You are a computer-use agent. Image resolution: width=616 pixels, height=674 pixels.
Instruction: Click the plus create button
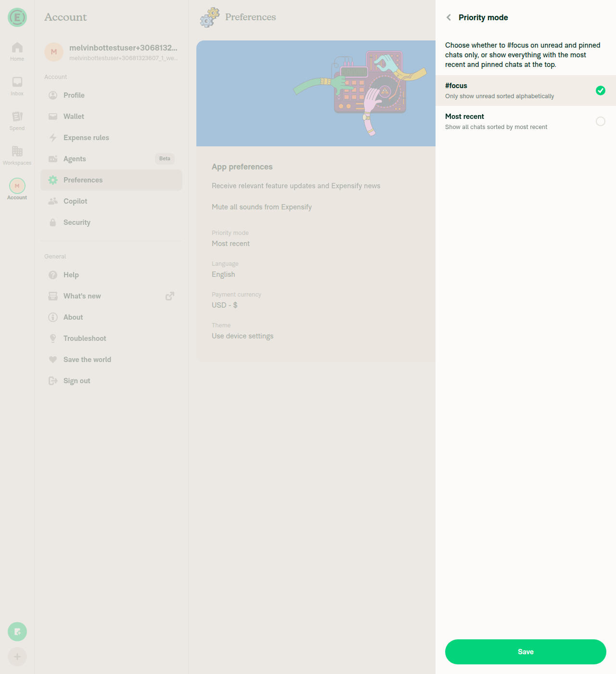pos(17,657)
